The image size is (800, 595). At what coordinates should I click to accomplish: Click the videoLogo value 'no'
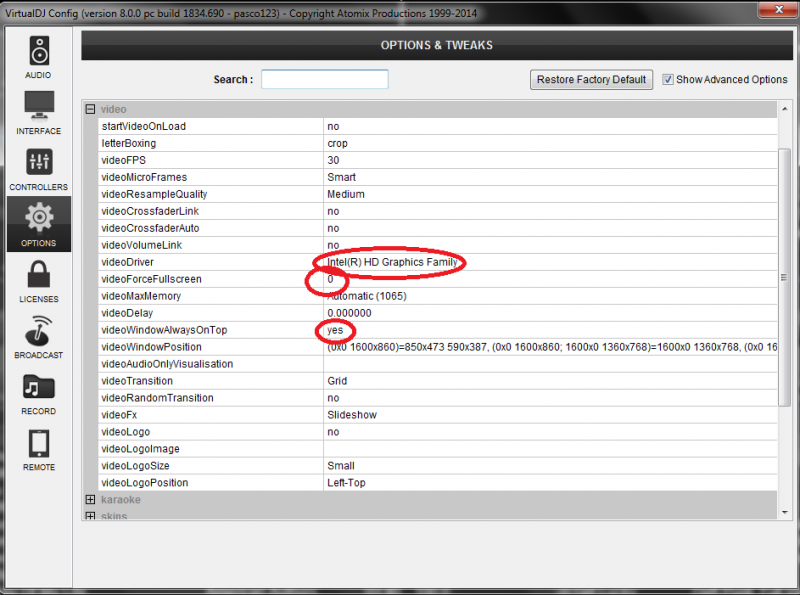[333, 432]
